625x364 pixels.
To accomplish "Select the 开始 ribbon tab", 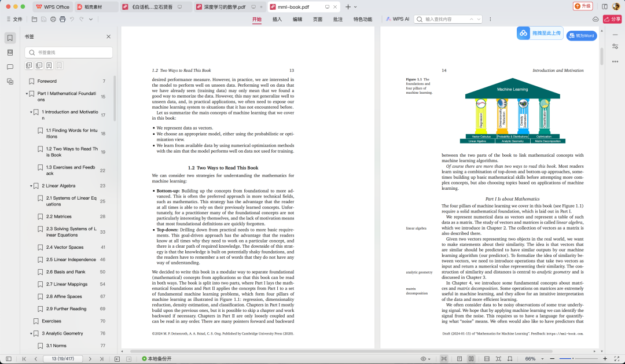I will (x=257, y=19).
